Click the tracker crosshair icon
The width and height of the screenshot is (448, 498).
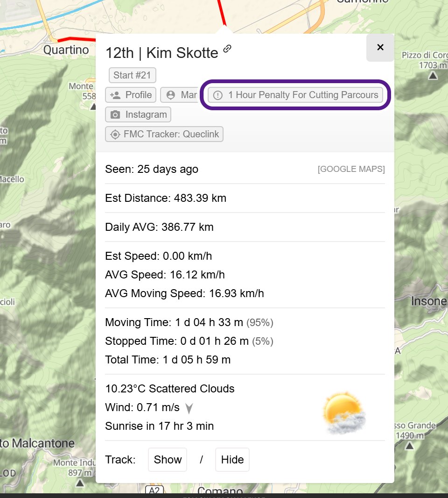point(115,135)
